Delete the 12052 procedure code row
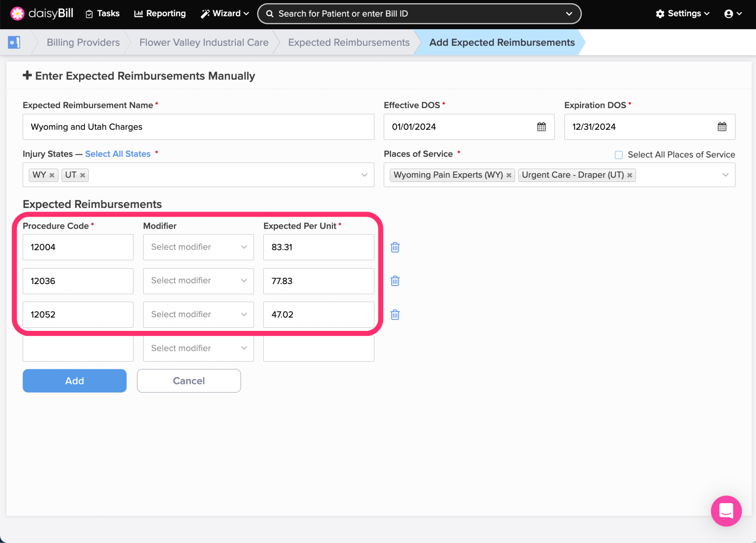Screen dimensions: 756x543 (395, 315)
